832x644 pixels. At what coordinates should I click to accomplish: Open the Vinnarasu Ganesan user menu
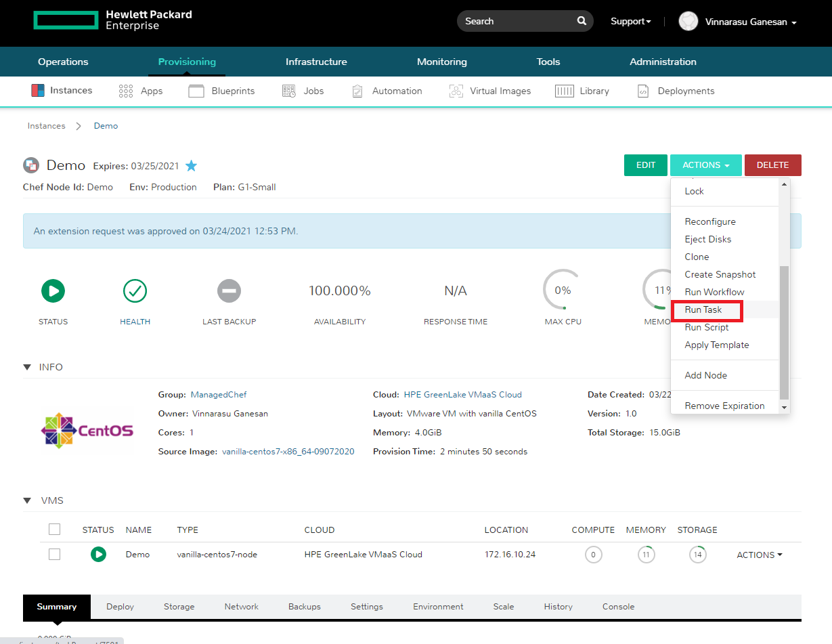coord(751,22)
